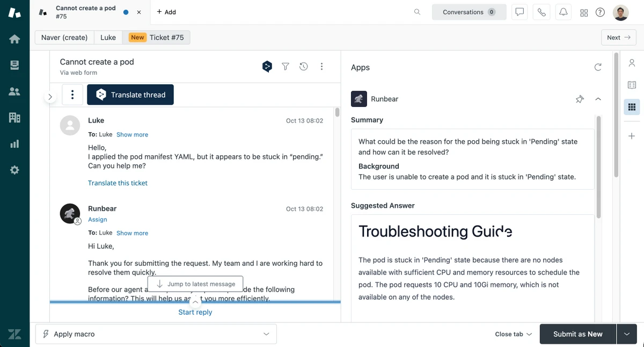Click the Troubleshooting Guide heading
Image resolution: width=644 pixels, height=347 pixels.
point(435,232)
